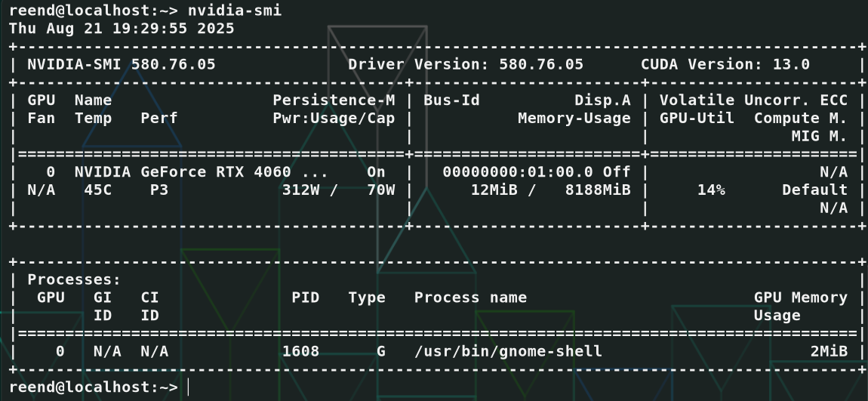This screenshot has height=401, width=868.
Task: Click the 14% GPU utilization value
Action: [x=711, y=190]
